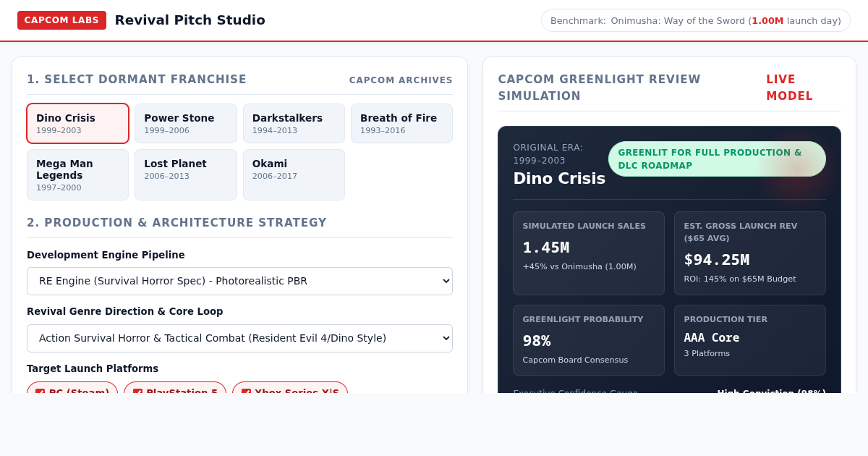
Task: Click the Capcom Board Consensus text
Action: 575,360
